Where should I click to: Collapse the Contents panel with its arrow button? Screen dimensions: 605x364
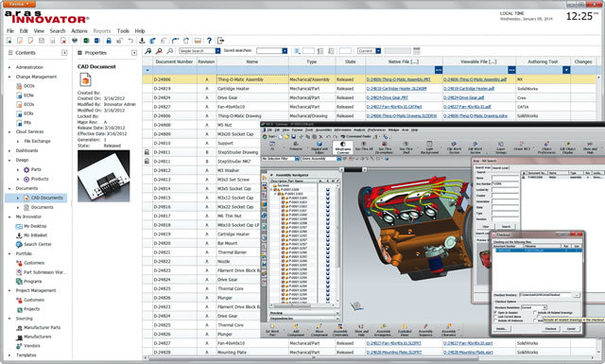pyautogui.click(x=64, y=53)
